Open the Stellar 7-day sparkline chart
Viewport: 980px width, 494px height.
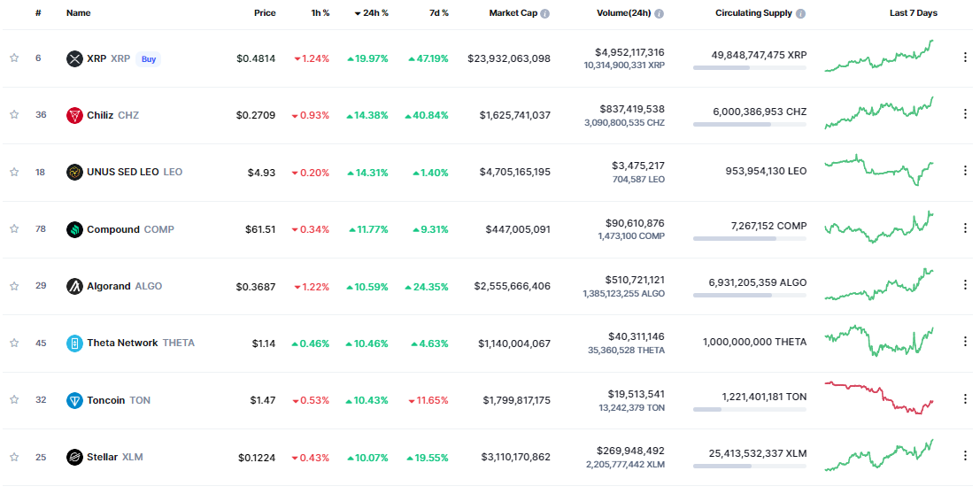879,455
